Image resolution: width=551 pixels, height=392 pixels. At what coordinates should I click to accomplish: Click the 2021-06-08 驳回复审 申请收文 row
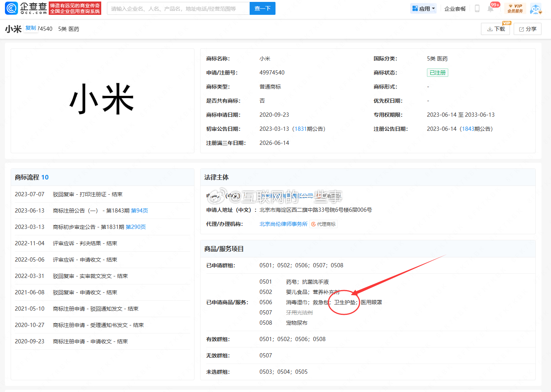pos(102,292)
